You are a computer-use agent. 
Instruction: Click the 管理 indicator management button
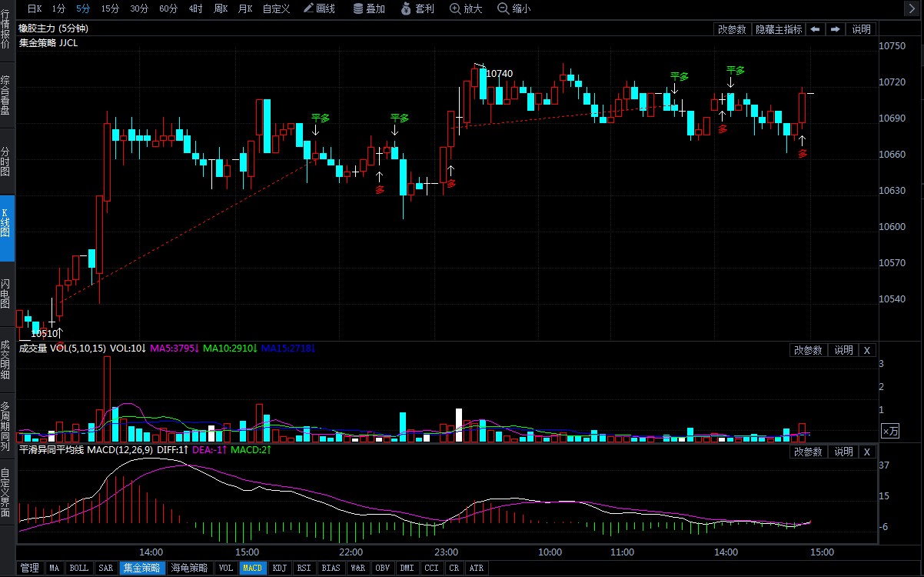(29, 569)
